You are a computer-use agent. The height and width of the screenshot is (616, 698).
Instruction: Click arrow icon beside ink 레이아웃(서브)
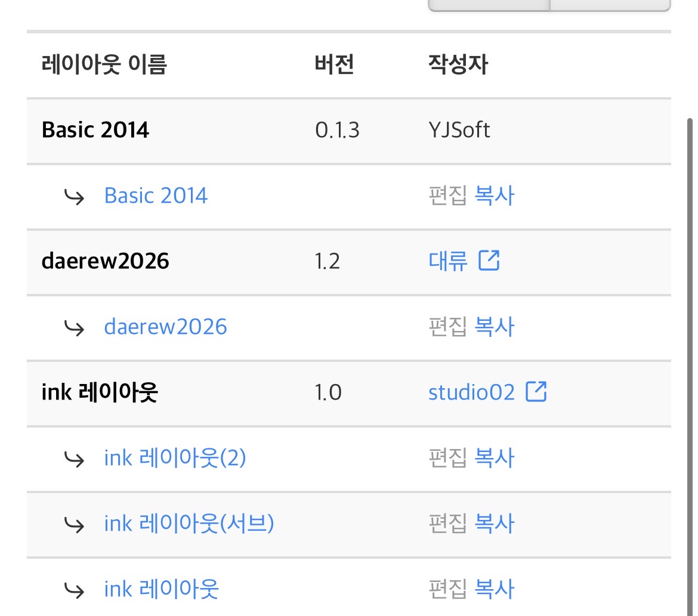pos(74,525)
